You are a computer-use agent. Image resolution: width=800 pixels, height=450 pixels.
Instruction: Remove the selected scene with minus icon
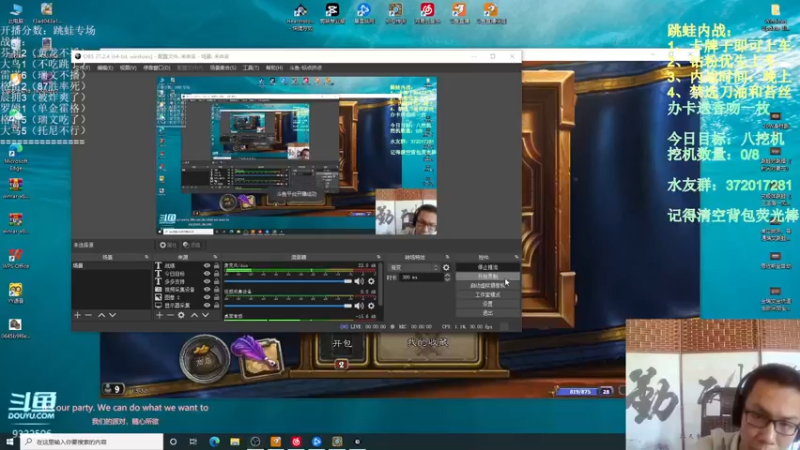[x=89, y=315]
